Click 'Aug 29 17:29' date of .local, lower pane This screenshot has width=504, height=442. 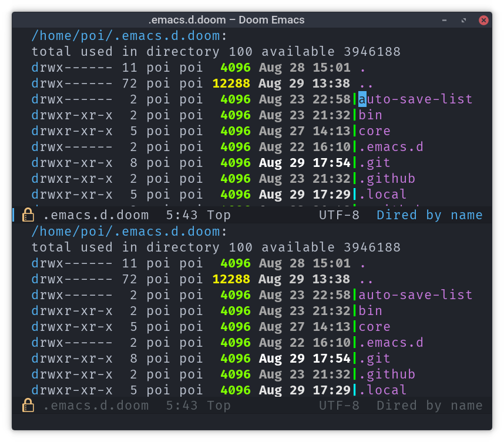pyautogui.click(x=304, y=390)
